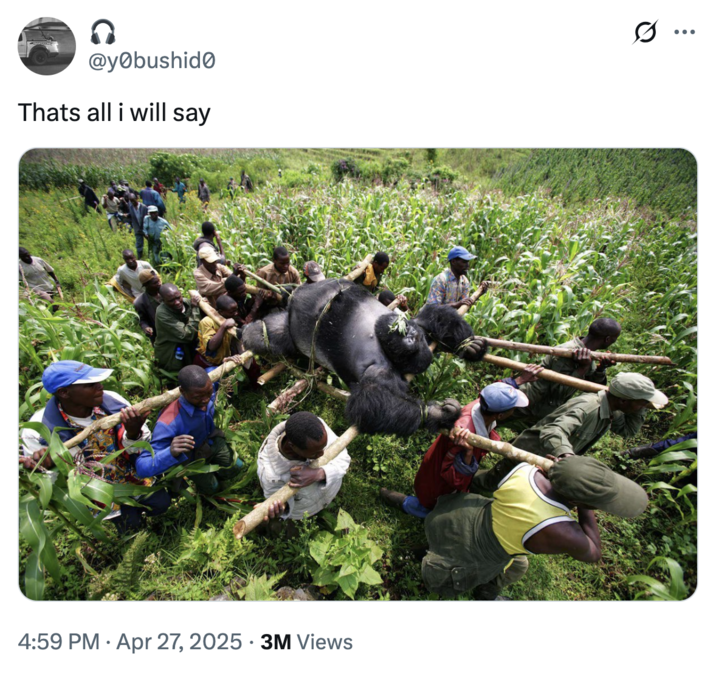716x676 pixels.
Task: Click the ranger's olive green hat
Action: pyautogui.click(x=637, y=389)
